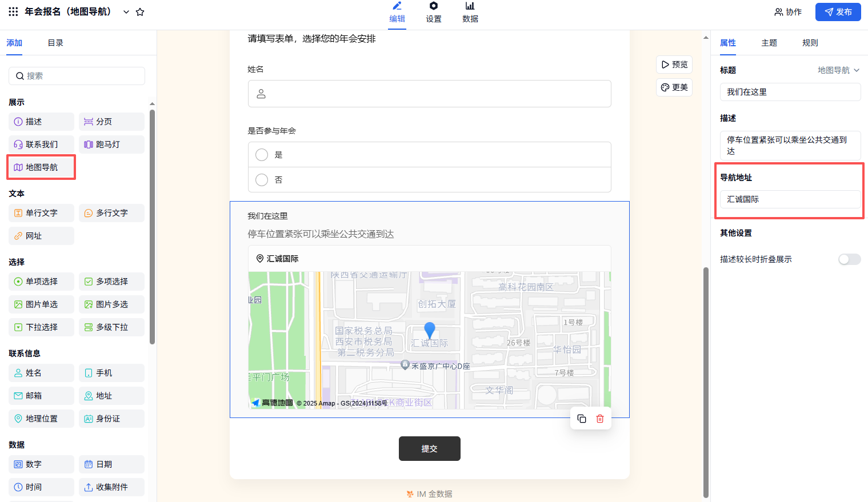Toggle 描述较长时折叠展示 switch

pyautogui.click(x=849, y=259)
